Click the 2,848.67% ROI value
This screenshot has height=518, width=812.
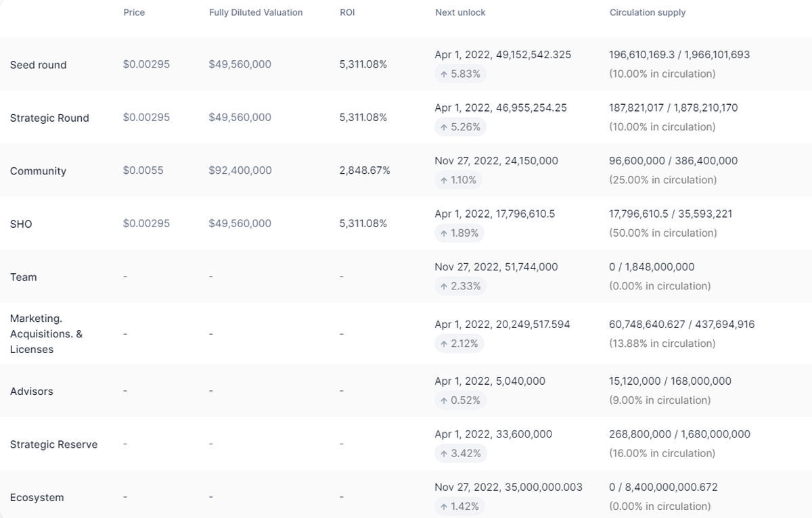[x=365, y=170]
